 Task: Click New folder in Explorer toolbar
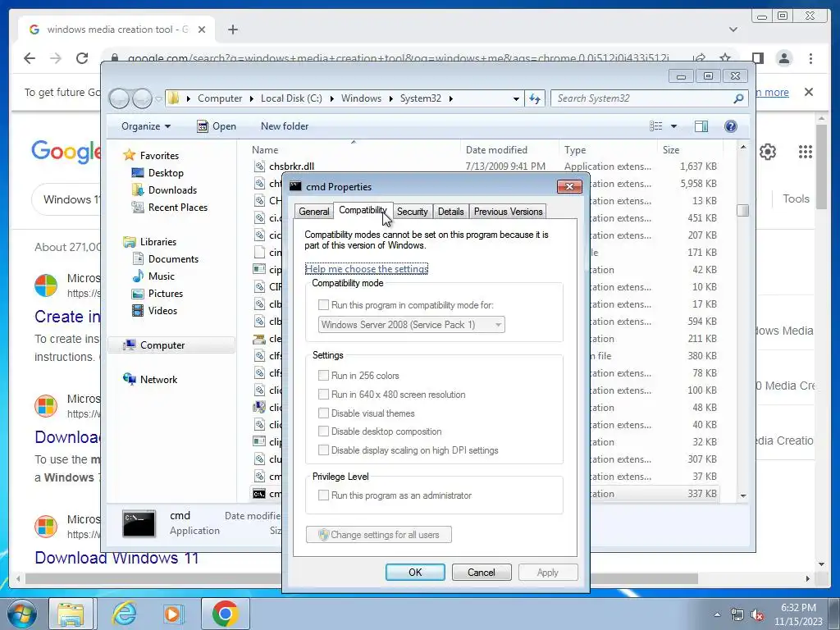click(x=285, y=126)
